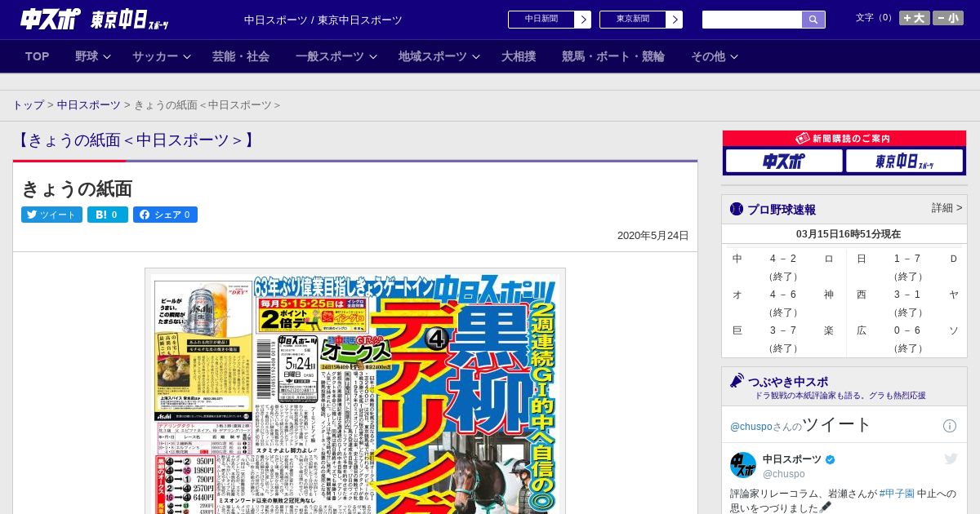This screenshot has width=980, height=514.
Task: Expand the その他 dropdown menu
Action: click(x=715, y=56)
